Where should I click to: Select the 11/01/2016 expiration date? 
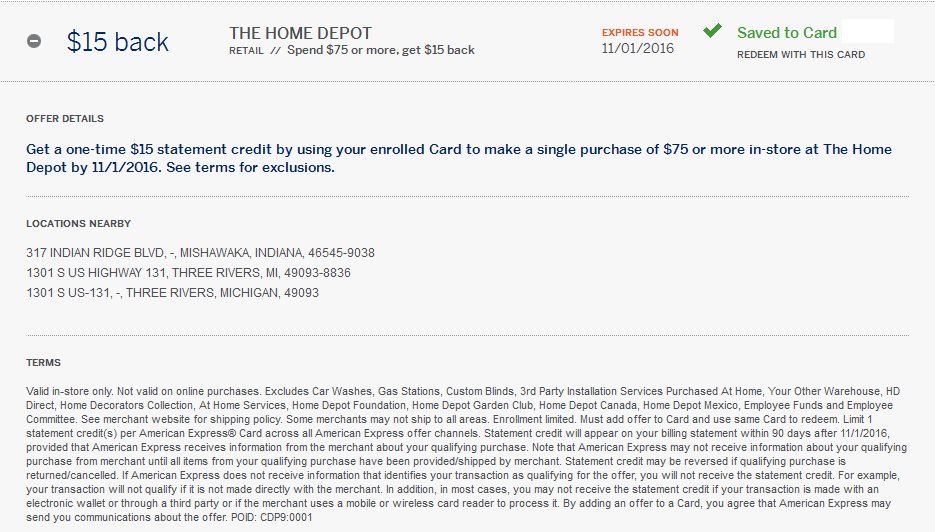[x=638, y=48]
